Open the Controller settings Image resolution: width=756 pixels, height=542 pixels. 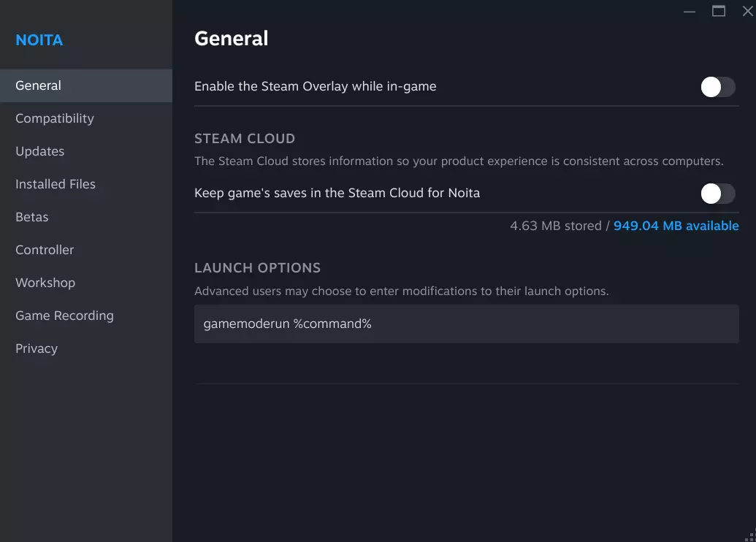tap(45, 250)
